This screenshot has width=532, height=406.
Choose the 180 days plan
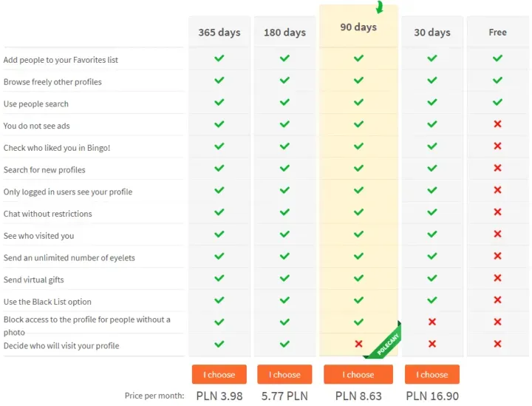[284, 374]
